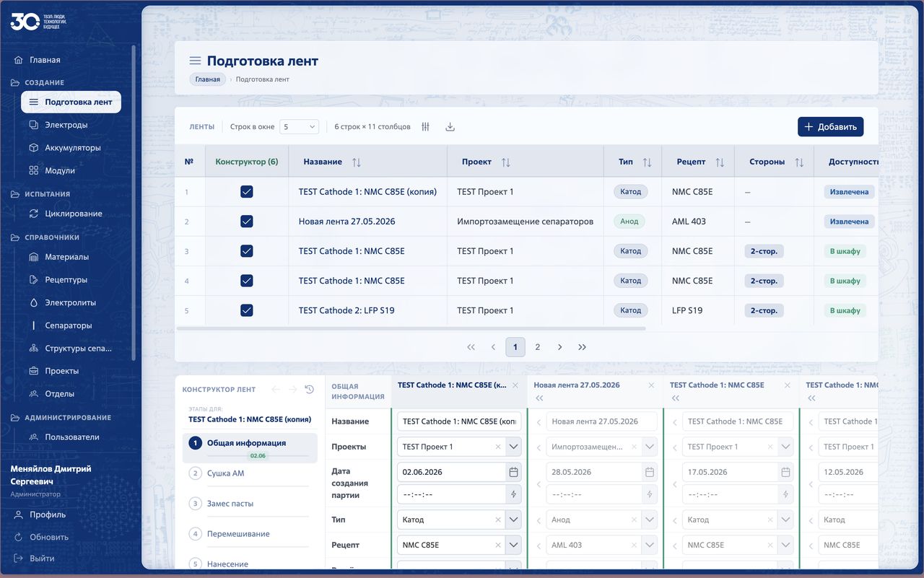Image resolution: width=924 pixels, height=578 pixels.
Task: Expand Рецепт NMC C85E dropdown in active column
Action: [513, 545]
